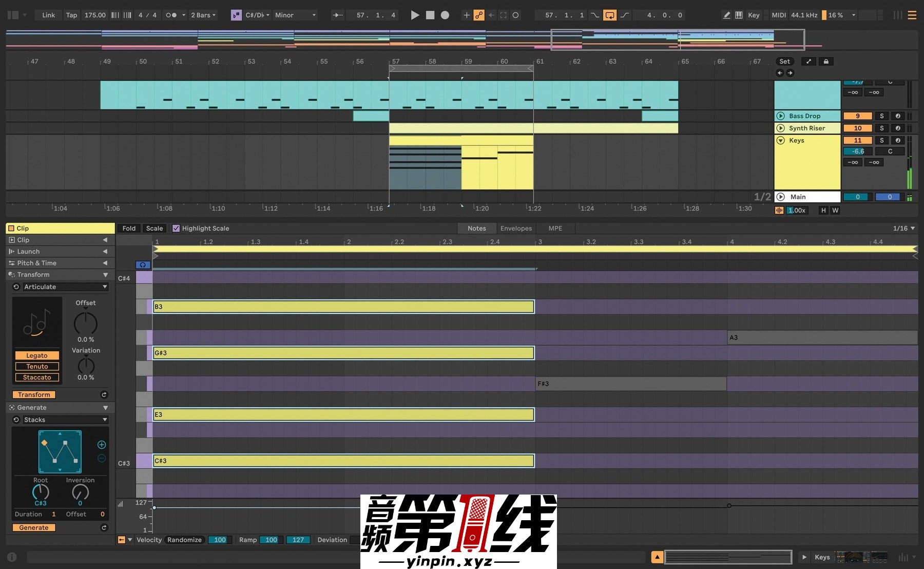This screenshot has width=924, height=569.
Task: Click the Phase Nudge Up icon
Action: 127,15
